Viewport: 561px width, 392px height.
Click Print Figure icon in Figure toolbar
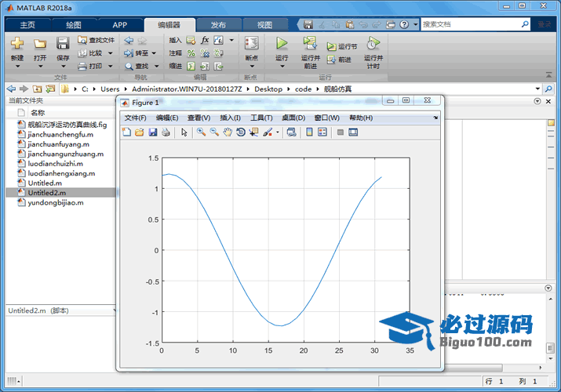[166, 132]
